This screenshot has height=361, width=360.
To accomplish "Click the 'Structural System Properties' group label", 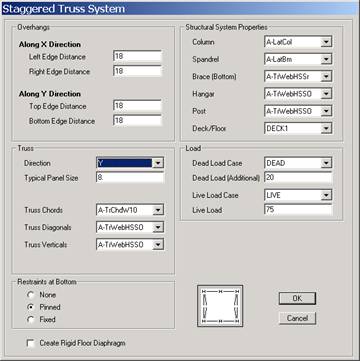I will pyautogui.click(x=226, y=27).
